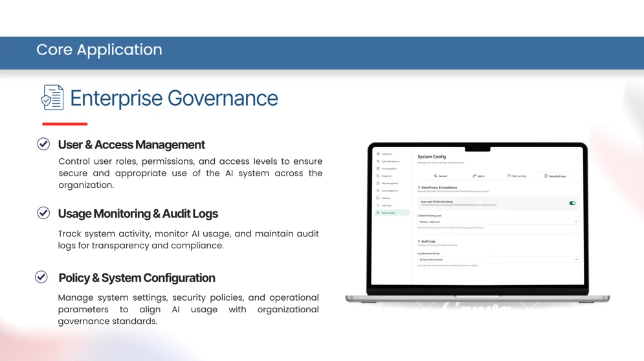Image resolution: width=644 pixels, height=361 pixels.
Task: Switch to the General tab
Action: click(x=441, y=176)
